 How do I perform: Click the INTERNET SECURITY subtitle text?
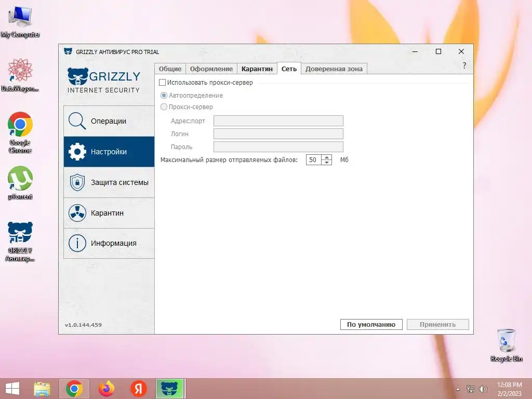(103, 90)
